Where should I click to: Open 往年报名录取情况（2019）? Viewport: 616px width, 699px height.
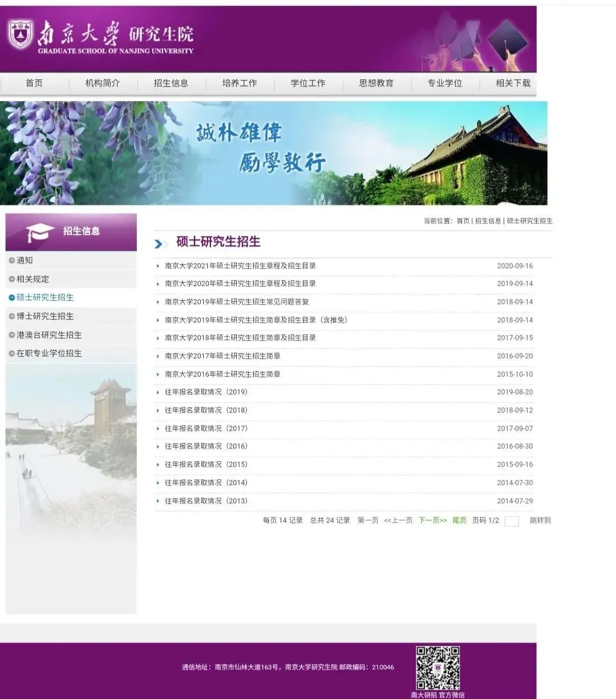click(x=206, y=392)
